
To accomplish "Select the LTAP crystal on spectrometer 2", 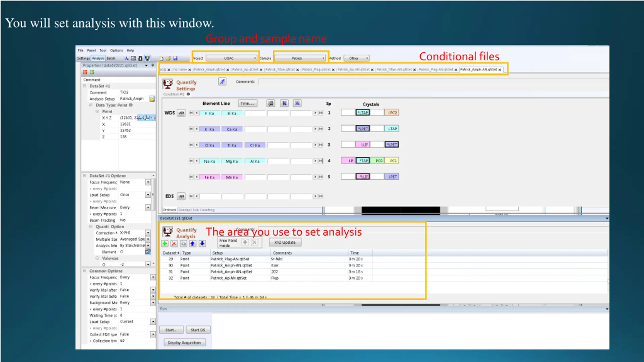I will pos(392,129).
